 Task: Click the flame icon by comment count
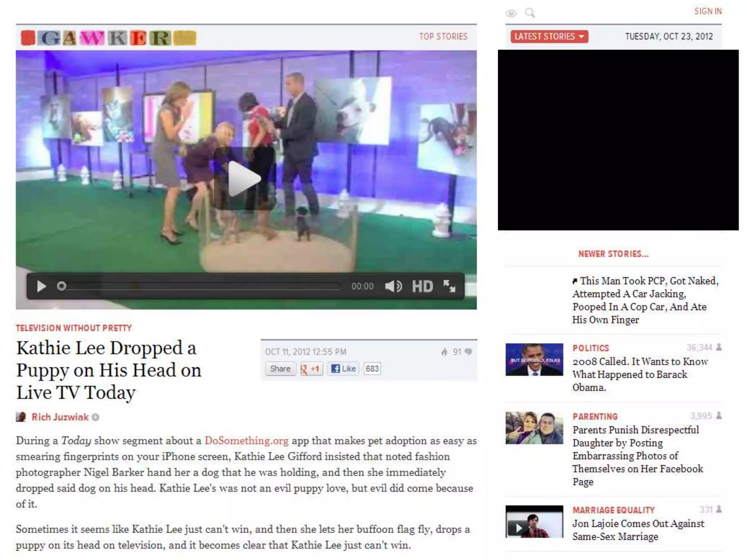(x=444, y=352)
